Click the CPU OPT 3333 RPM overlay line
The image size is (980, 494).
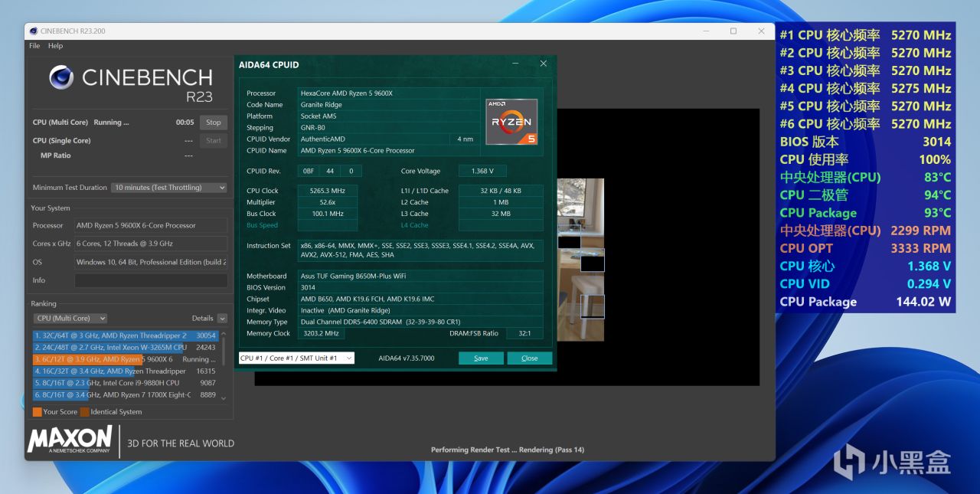point(865,248)
